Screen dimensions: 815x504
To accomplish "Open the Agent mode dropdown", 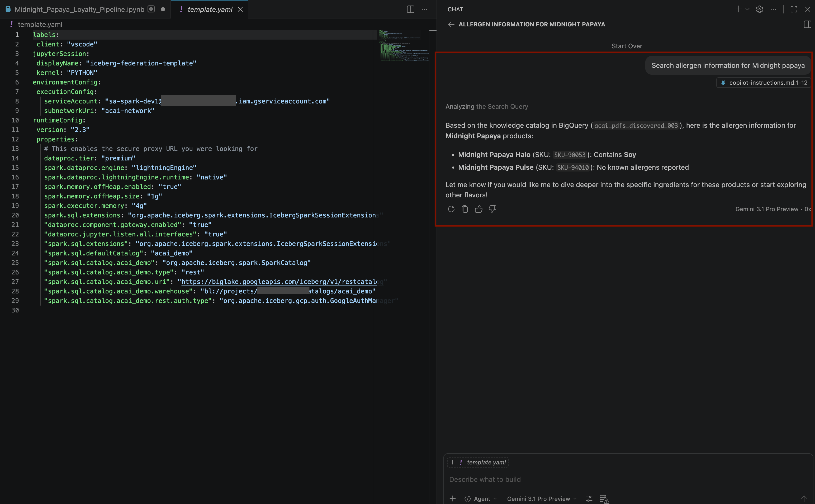I will click(481, 499).
